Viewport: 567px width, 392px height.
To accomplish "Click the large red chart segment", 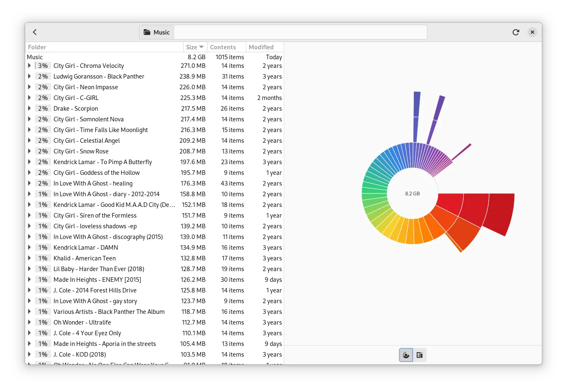I will point(499,212).
